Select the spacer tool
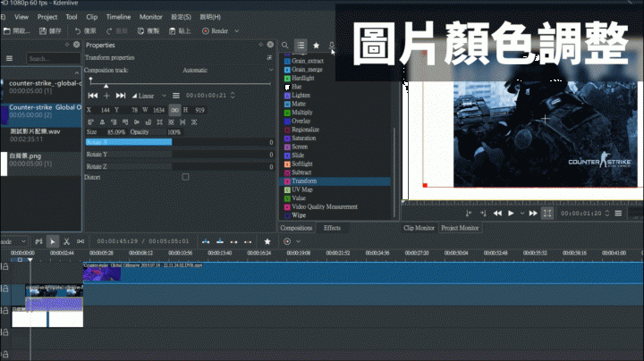Viewport: 644px width, 361px height. click(x=80, y=241)
